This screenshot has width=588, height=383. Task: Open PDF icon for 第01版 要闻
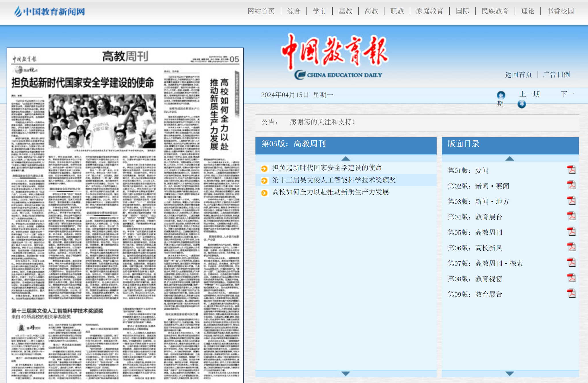tap(571, 170)
